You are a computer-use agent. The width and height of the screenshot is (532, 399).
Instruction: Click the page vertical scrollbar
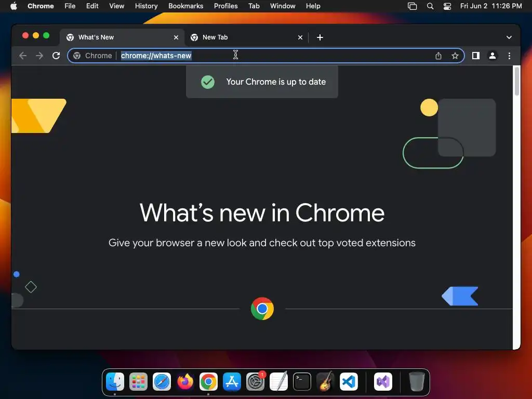[517, 82]
